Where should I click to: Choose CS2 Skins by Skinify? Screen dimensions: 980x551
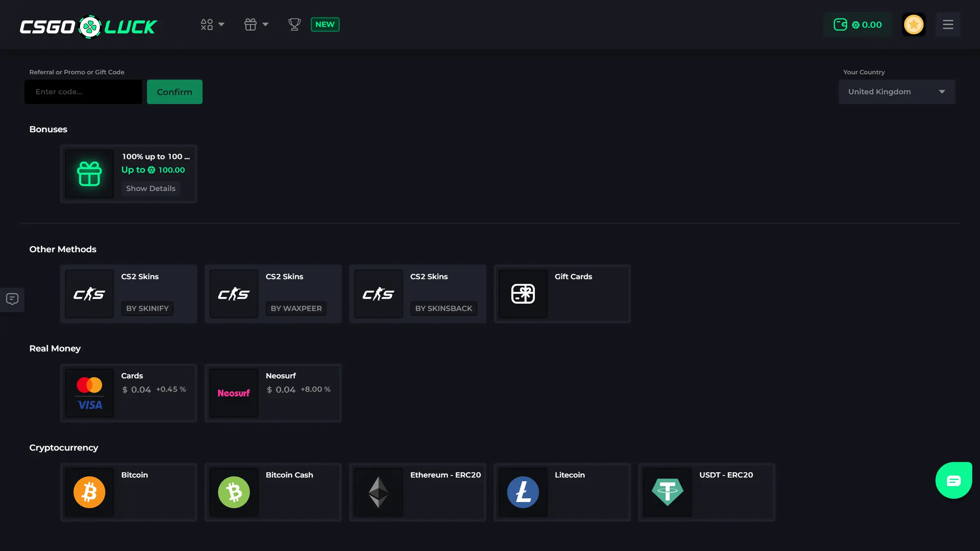click(129, 294)
